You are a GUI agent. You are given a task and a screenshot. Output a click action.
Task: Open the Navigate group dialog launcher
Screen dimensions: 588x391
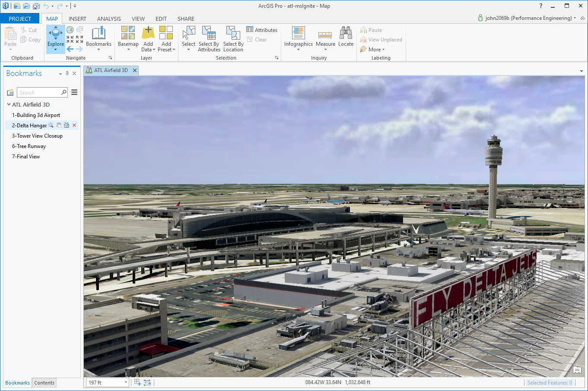click(110, 58)
